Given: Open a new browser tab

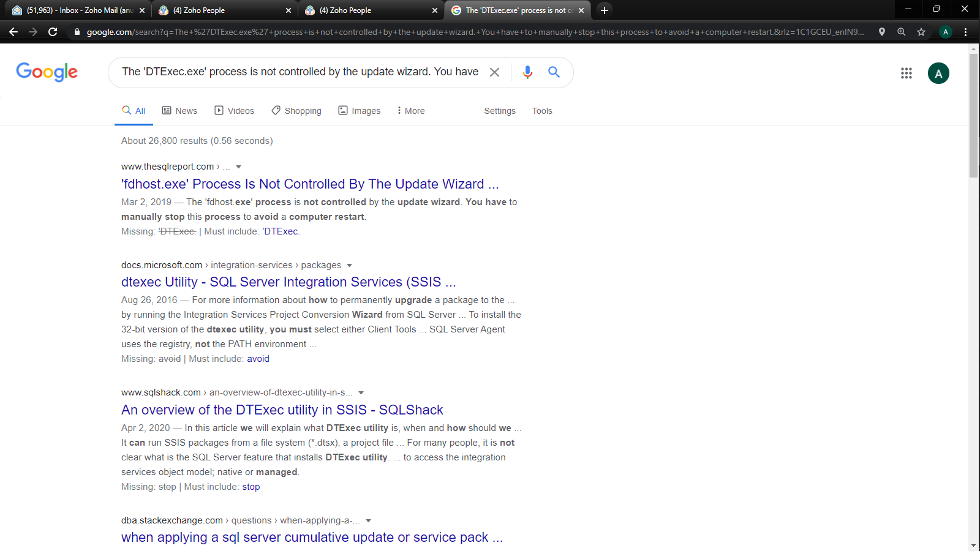Looking at the screenshot, I should point(605,10).
